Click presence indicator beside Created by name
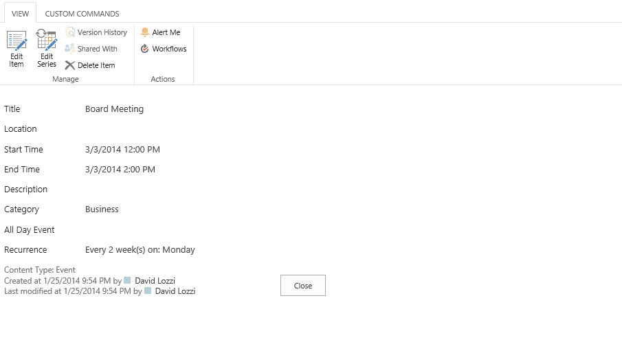The height and width of the screenshot is (364, 622). (x=127, y=280)
